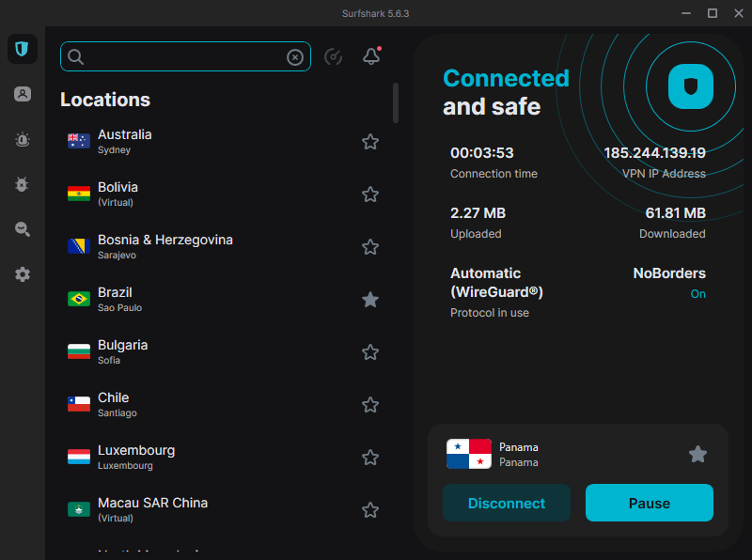Click the 61.81 MB downloaded value
The width and height of the screenshot is (752, 560).
coord(675,213)
